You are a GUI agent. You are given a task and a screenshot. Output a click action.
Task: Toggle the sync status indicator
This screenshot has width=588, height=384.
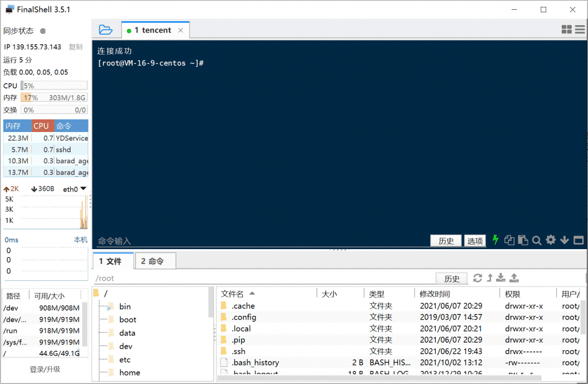pos(43,31)
